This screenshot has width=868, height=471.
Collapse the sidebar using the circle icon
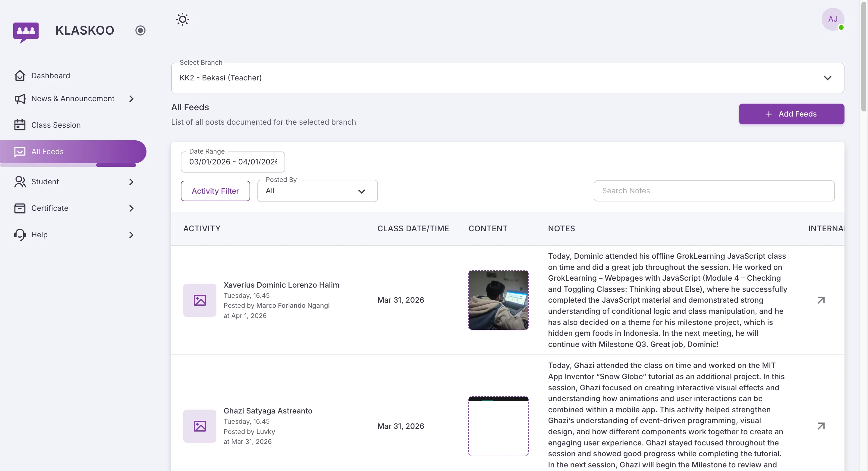(x=140, y=30)
